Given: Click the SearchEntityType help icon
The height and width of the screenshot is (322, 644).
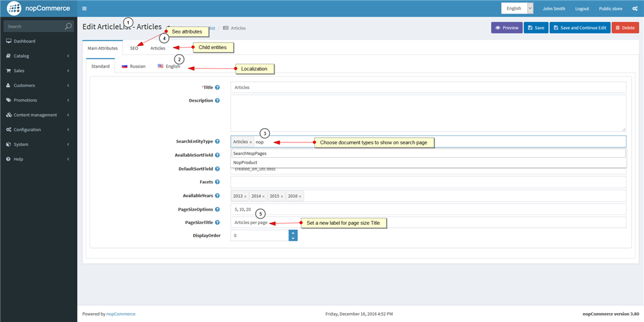Looking at the screenshot, I should 217,142.
